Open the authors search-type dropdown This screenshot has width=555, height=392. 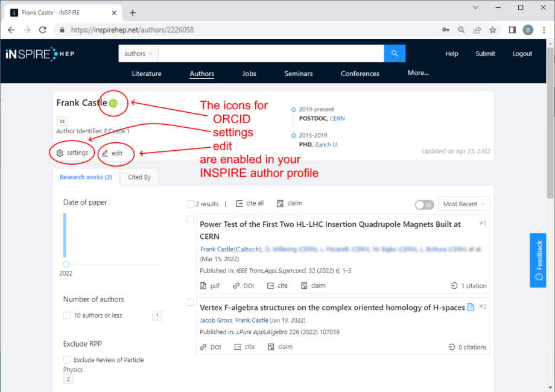point(138,54)
